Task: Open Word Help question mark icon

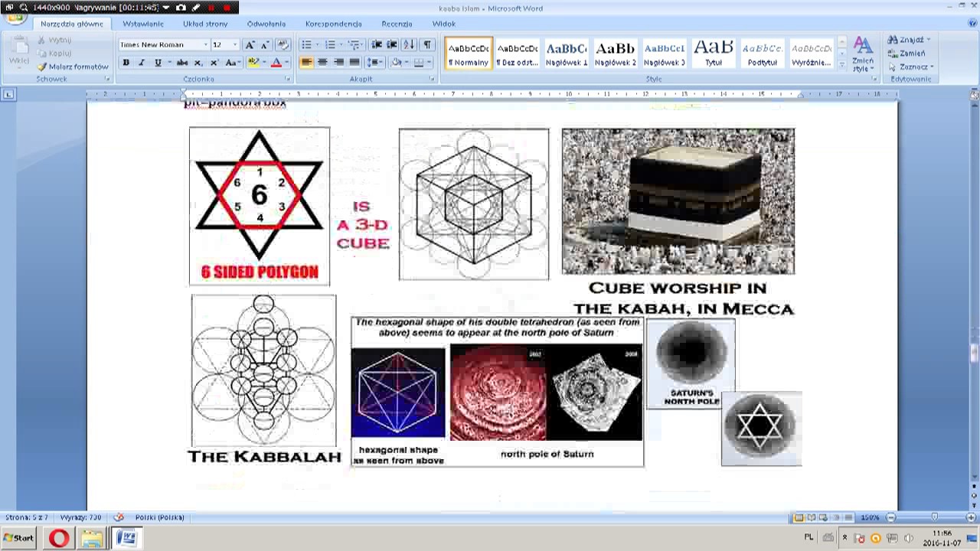Action: [972, 22]
